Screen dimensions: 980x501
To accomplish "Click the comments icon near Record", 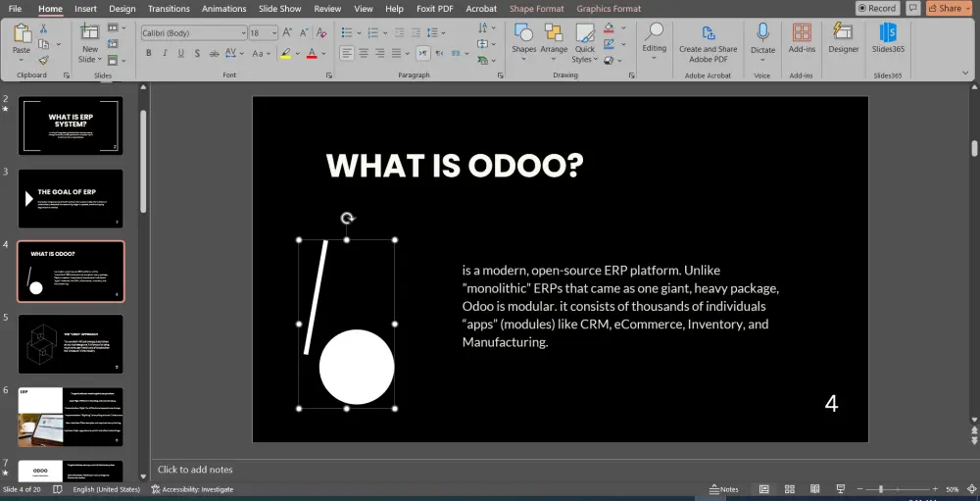I will (913, 8).
